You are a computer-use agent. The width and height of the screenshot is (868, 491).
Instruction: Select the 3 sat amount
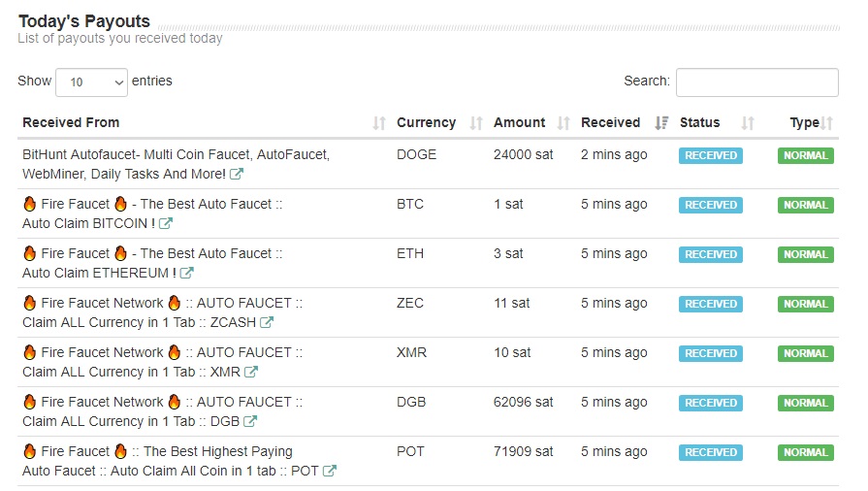508,253
